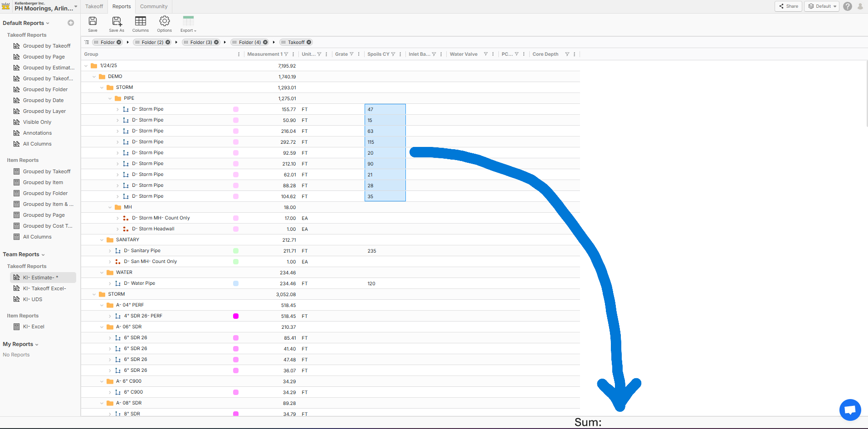Add a new report with plus icon

[71, 23]
